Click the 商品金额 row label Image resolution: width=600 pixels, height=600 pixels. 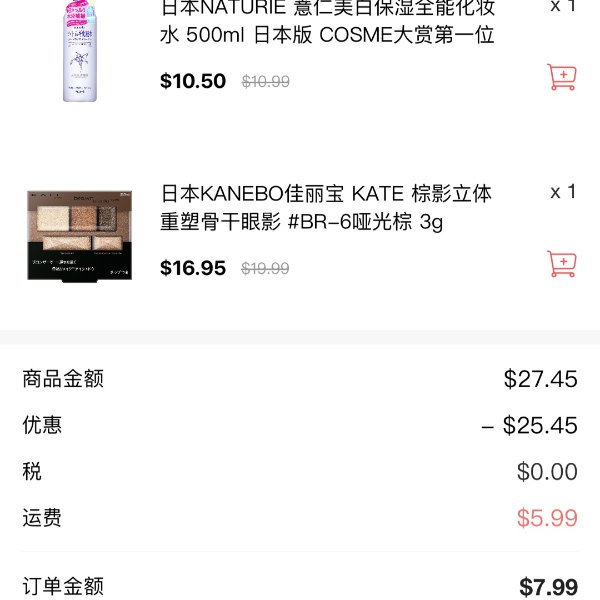[x=63, y=379]
